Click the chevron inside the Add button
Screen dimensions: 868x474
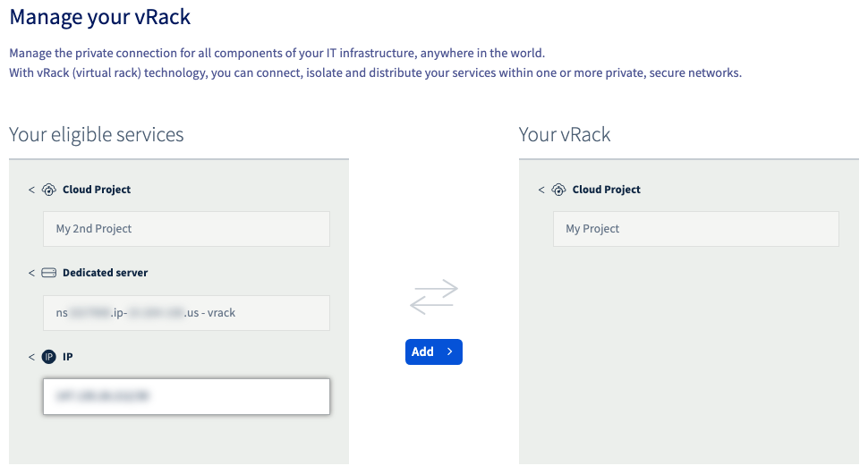(x=449, y=351)
